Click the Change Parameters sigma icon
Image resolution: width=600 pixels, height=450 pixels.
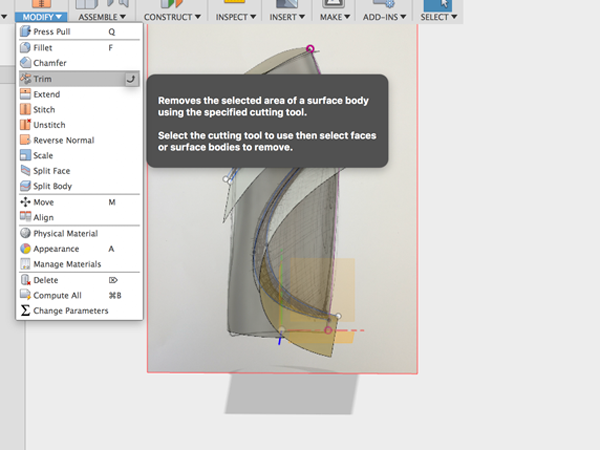[25, 310]
